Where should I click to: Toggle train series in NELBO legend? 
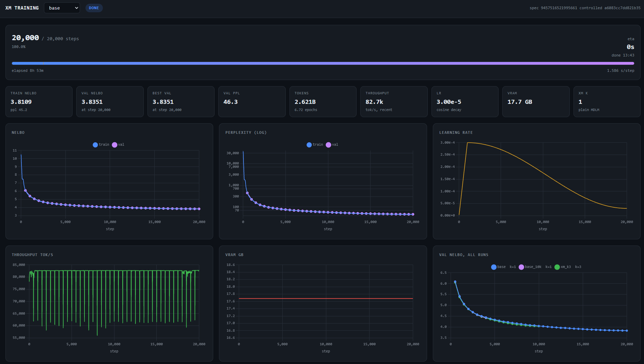click(101, 145)
